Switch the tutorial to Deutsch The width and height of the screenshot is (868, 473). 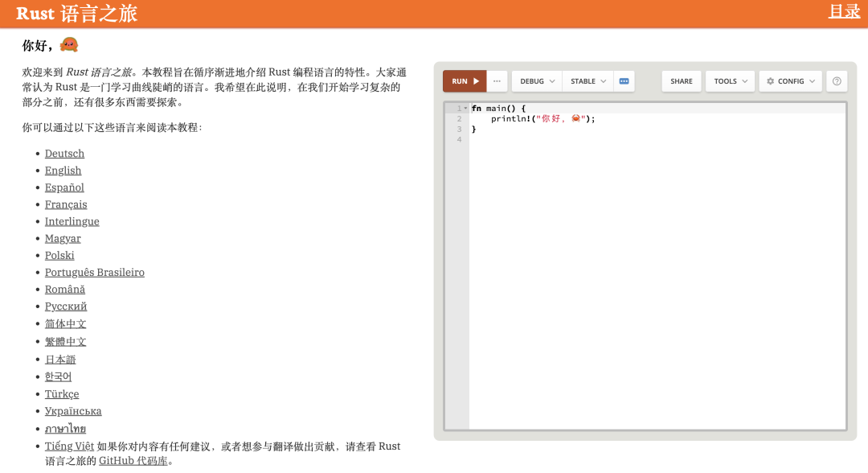pos(65,154)
